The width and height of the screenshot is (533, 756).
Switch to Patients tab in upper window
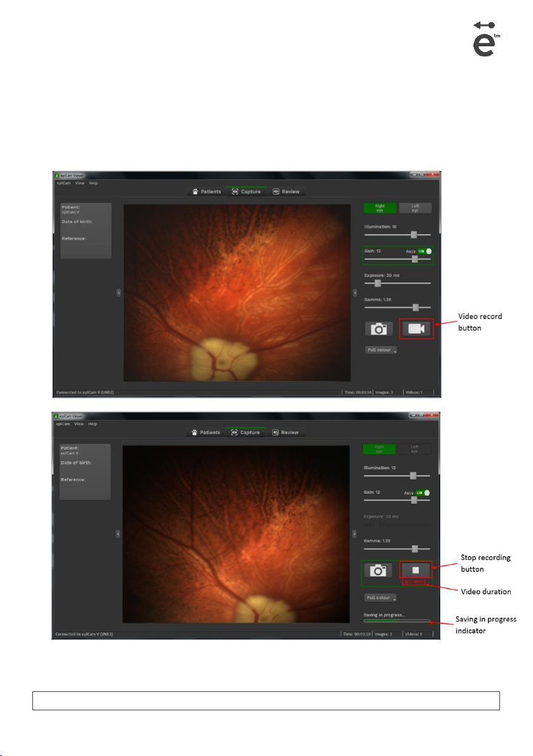(x=206, y=192)
